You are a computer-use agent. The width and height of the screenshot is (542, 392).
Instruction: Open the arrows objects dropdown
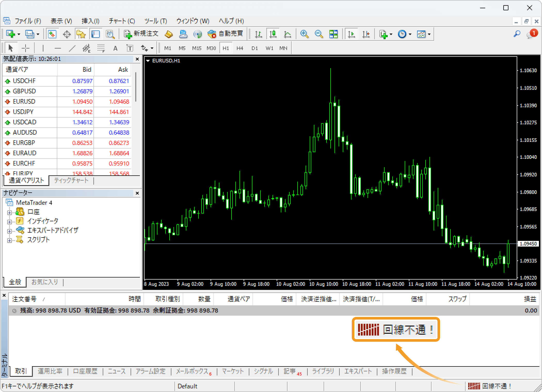coord(147,48)
